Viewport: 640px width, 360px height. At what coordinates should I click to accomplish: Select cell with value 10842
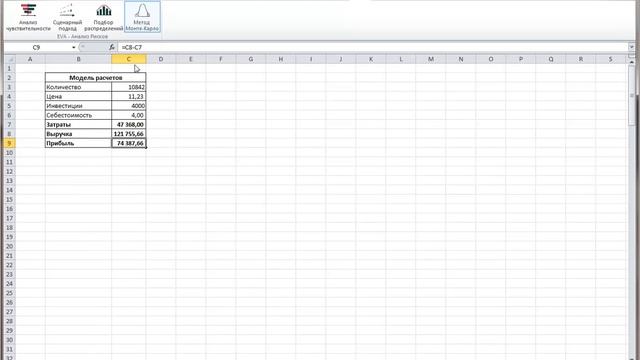pyautogui.click(x=129, y=87)
